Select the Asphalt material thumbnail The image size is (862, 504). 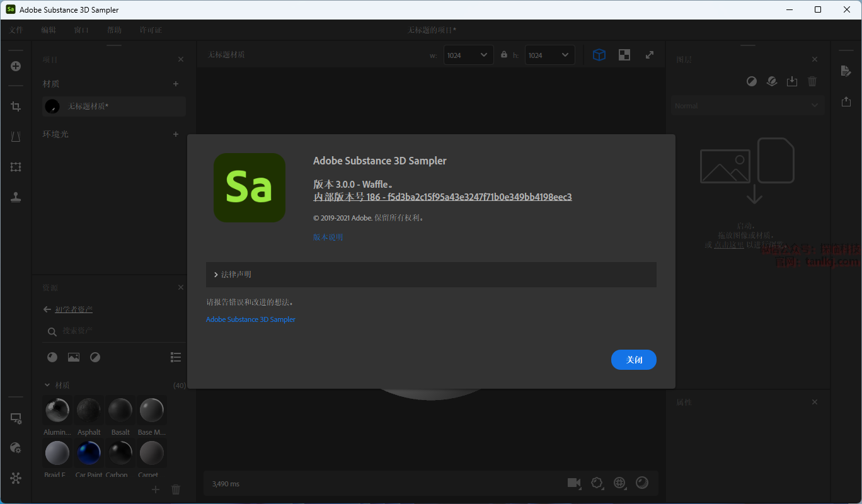click(x=89, y=411)
